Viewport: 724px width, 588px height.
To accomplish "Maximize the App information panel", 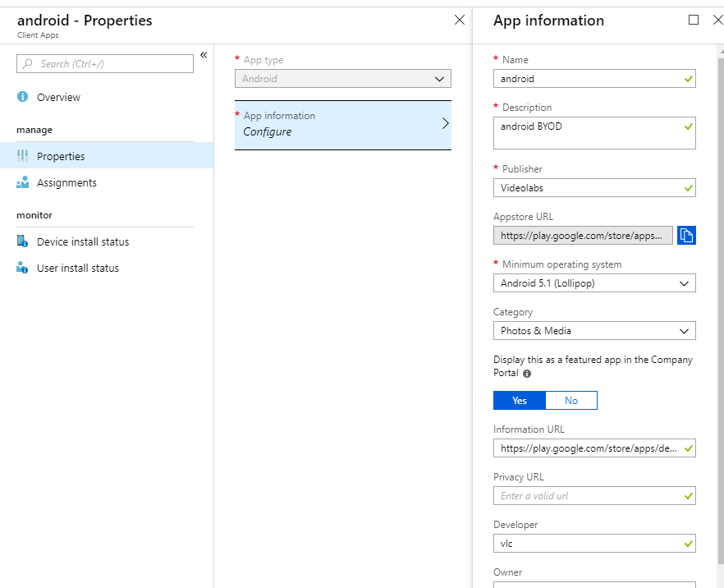I will point(694,20).
